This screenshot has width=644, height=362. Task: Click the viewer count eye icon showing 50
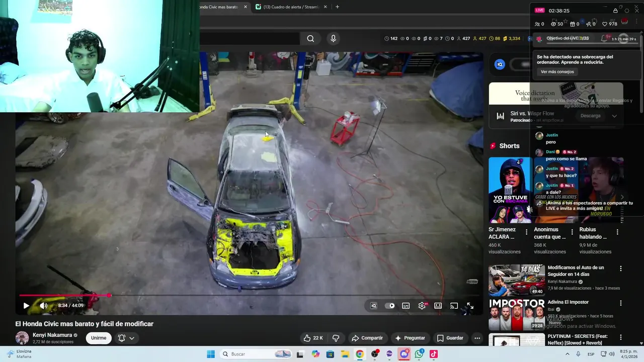coord(556,24)
